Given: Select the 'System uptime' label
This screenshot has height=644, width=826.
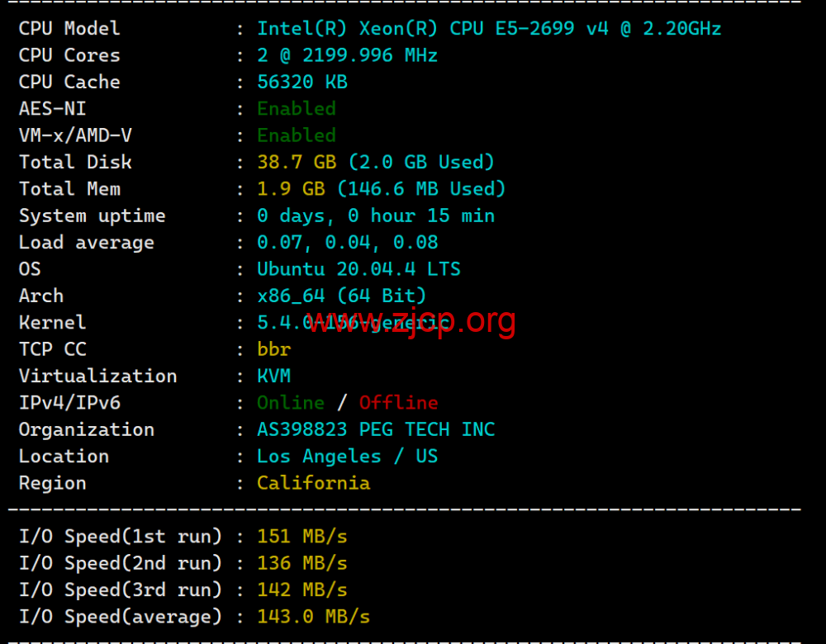Looking at the screenshot, I should [x=93, y=216].
